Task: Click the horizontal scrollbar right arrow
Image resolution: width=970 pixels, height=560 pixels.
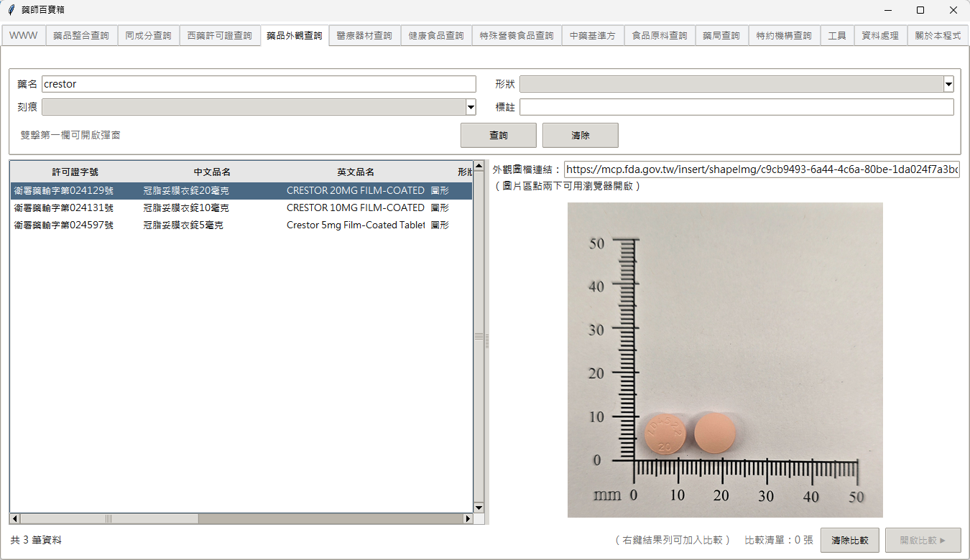Action: coord(468,518)
